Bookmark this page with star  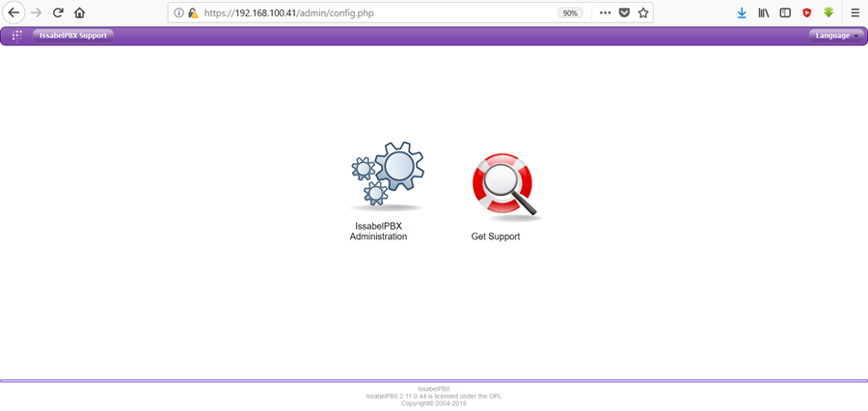pos(642,13)
